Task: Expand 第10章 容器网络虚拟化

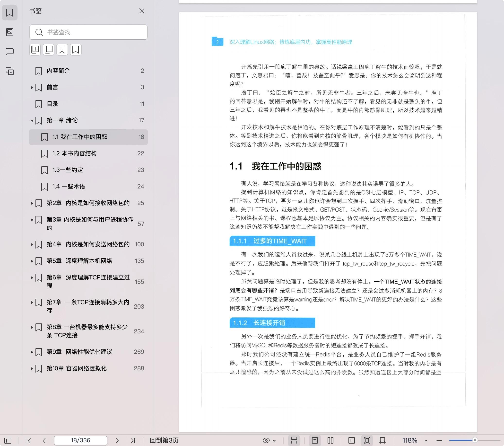Action: pyautogui.click(x=32, y=368)
